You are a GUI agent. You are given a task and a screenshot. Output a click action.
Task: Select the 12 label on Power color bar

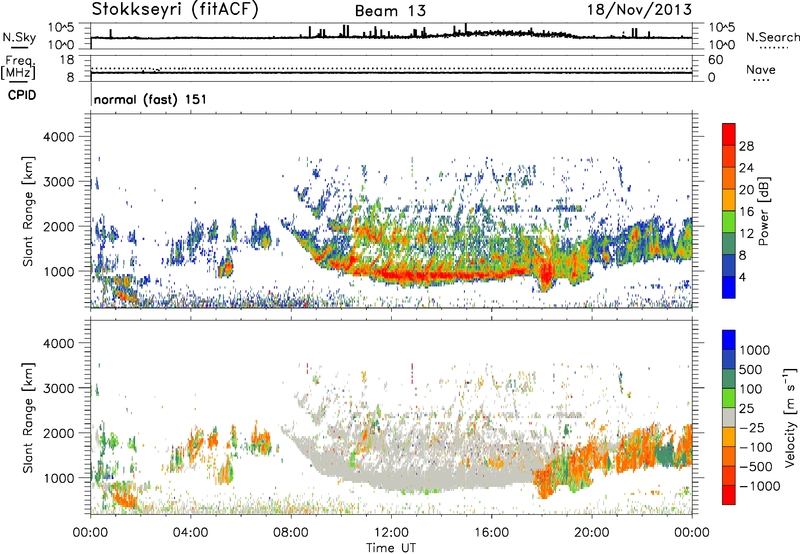[x=746, y=233]
